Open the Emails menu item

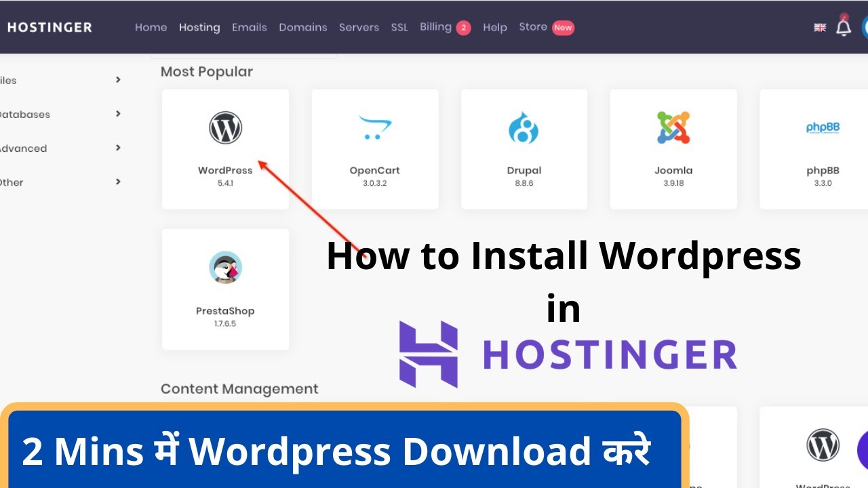[250, 27]
